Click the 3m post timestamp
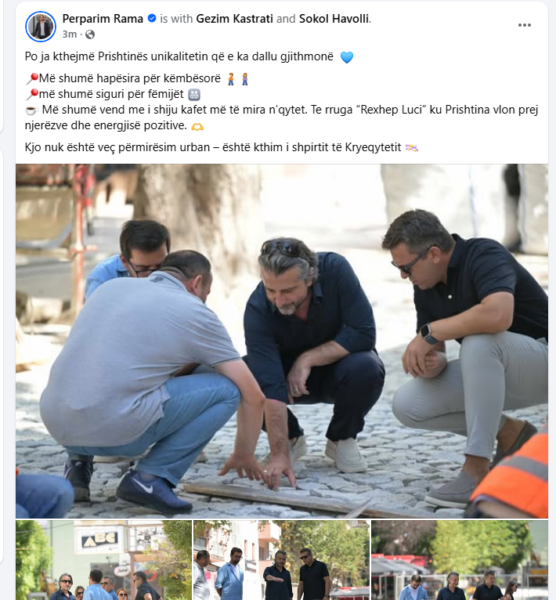Image resolution: width=556 pixels, height=600 pixels. coord(69,34)
